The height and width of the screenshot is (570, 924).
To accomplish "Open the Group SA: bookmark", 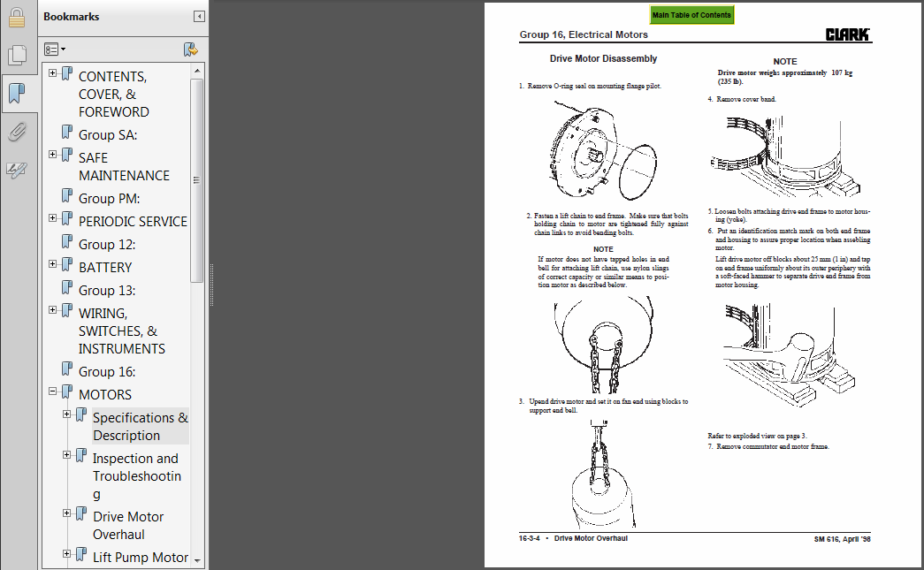I will pos(108,135).
